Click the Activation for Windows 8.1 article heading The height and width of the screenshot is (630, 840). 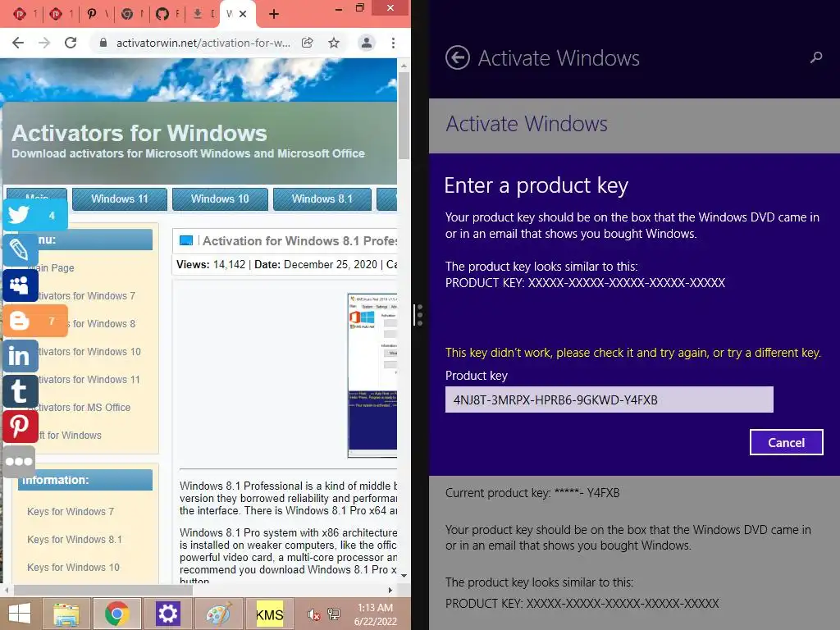(299, 241)
